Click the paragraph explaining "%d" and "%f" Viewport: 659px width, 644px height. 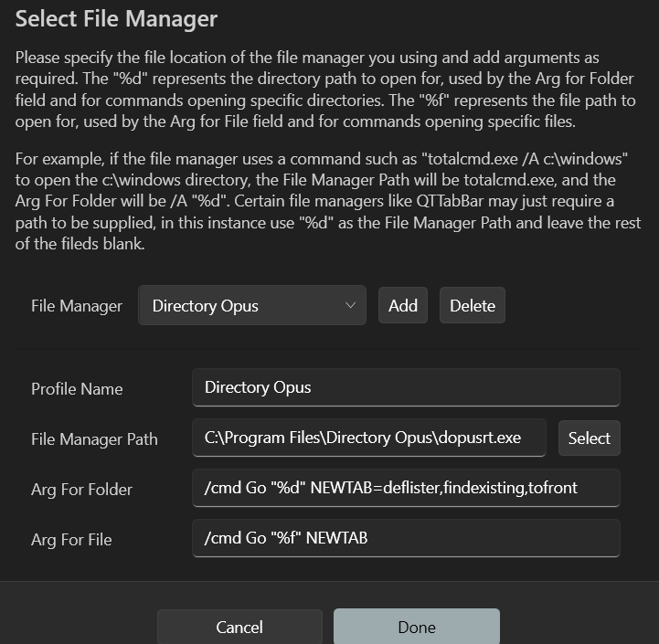point(325,90)
